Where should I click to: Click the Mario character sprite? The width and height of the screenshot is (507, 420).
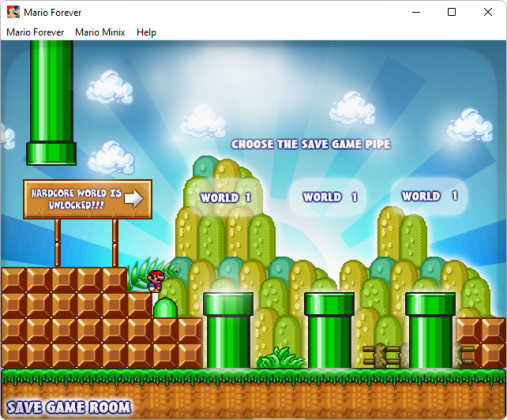[x=155, y=282]
